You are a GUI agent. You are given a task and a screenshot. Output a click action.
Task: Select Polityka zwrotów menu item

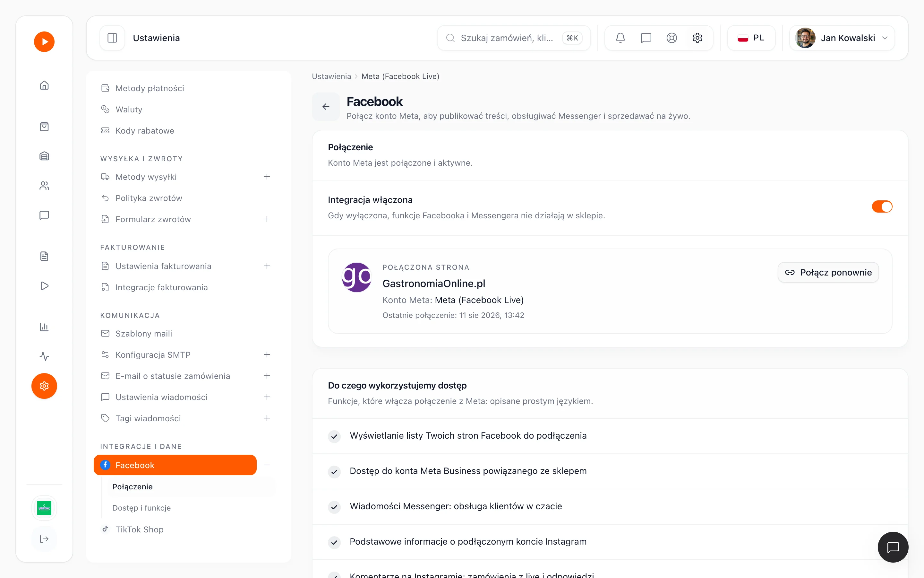pos(185,198)
